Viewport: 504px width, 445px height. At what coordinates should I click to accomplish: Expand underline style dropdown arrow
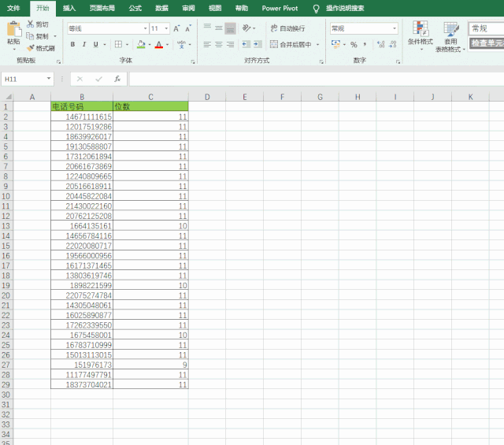click(105, 44)
